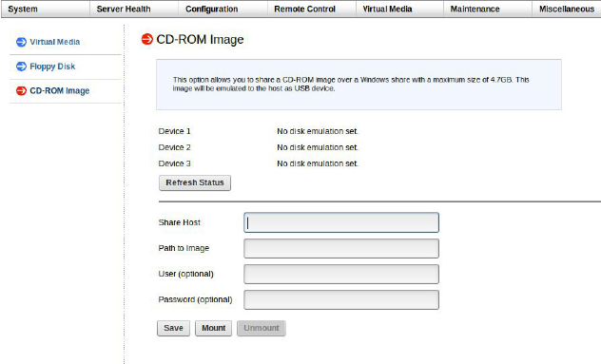Click Device 3 'No disk emulation set.' status
Viewport: 601px width, 364px height.
click(x=318, y=163)
